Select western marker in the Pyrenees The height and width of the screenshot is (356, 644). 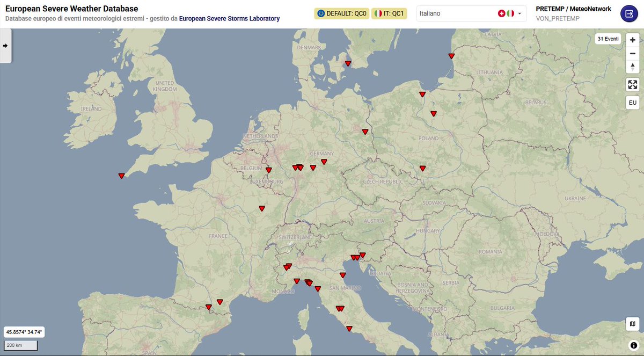[x=209, y=307]
